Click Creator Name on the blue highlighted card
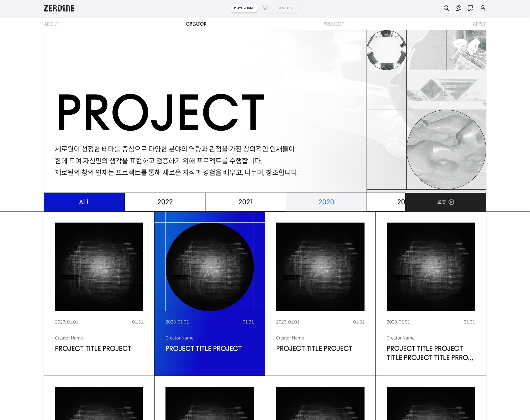 pos(179,338)
